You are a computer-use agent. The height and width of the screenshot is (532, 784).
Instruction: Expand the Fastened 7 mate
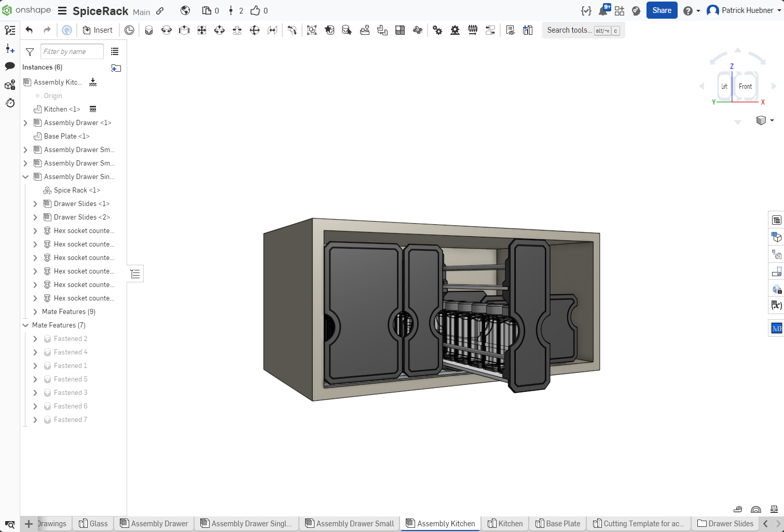pyautogui.click(x=35, y=420)
